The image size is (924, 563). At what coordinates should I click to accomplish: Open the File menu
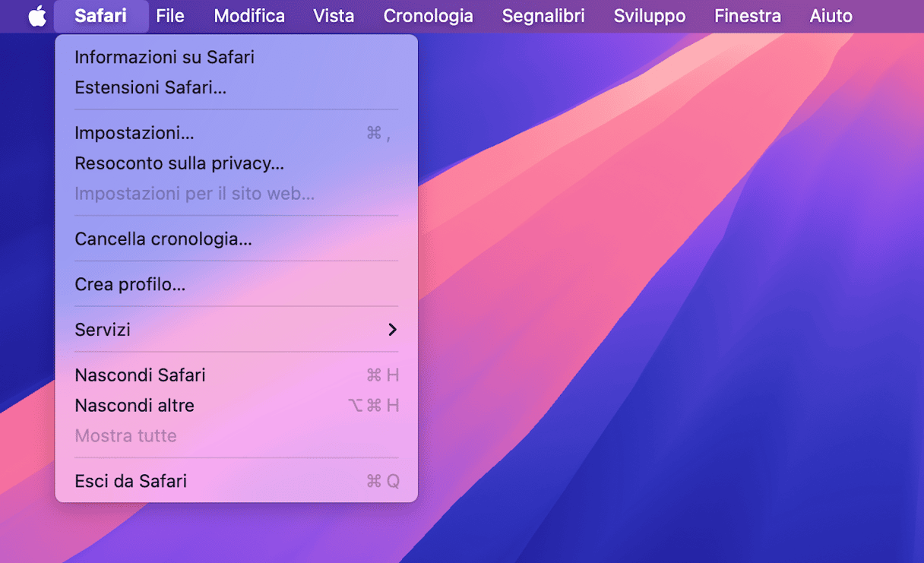(x=170, y=16)
